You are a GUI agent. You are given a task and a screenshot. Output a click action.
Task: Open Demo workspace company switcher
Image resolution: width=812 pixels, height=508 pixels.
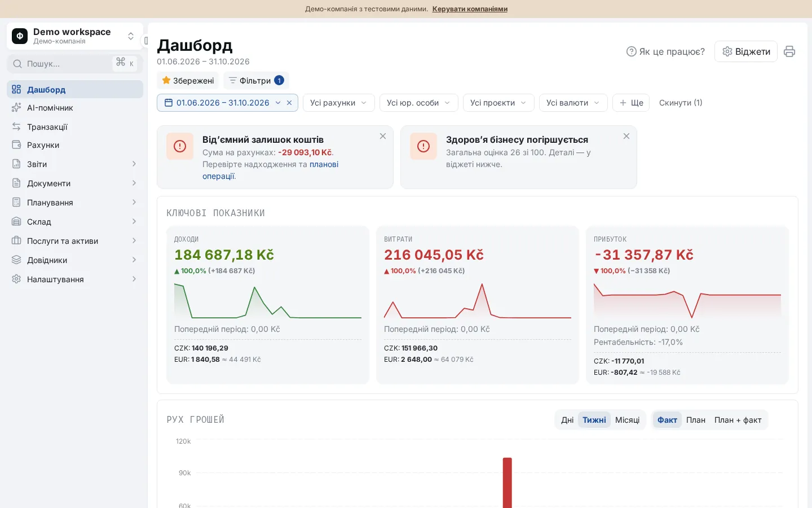[x=75, y=36]
